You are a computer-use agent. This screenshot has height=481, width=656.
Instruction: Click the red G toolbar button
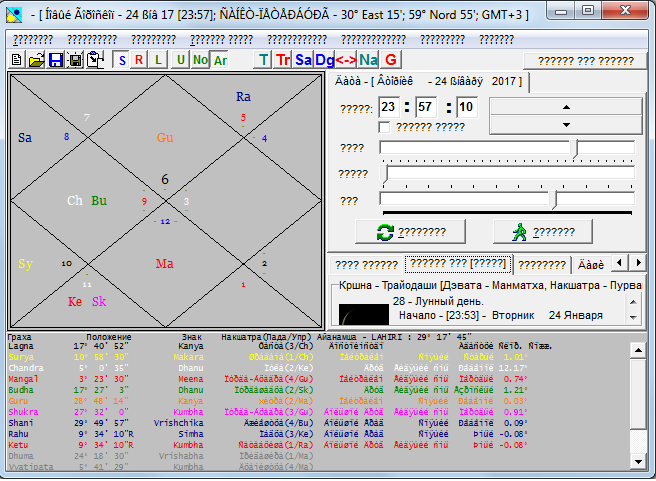(391, 60)
